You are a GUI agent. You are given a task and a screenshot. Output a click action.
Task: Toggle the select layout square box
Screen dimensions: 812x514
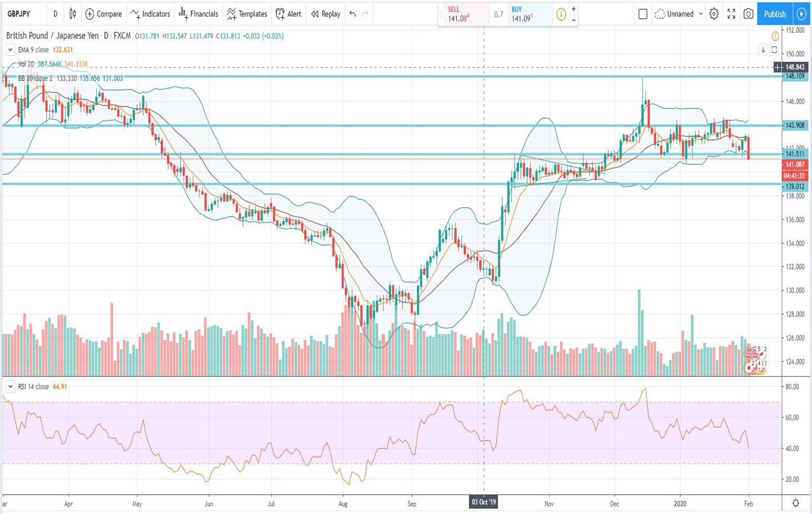(643, 14)
